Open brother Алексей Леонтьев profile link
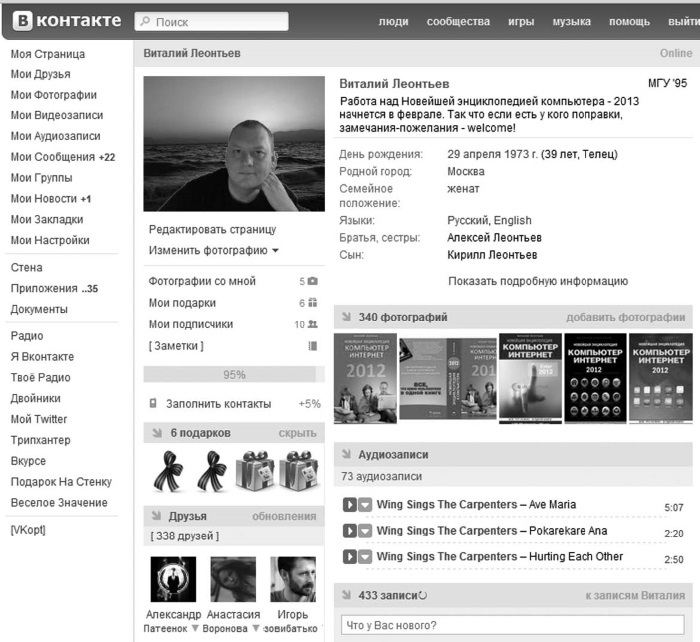Viewport: 700px width, 642px height. (x=494, y=238)
